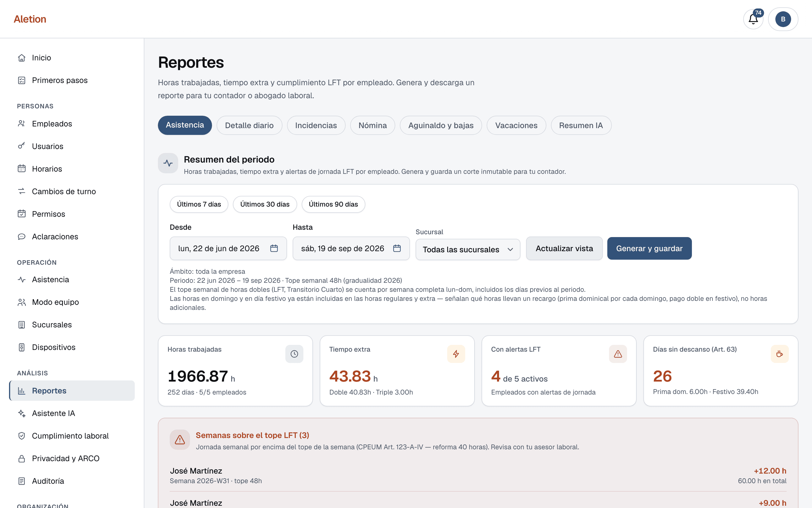812x508 pixels.
Task: Click the Permisos calendar-check icon
Action: coord(22,214)
